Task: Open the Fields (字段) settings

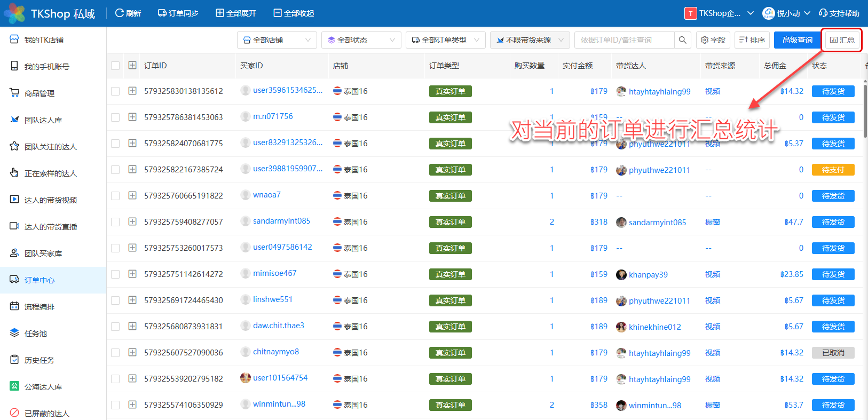Action: [713, 40]
